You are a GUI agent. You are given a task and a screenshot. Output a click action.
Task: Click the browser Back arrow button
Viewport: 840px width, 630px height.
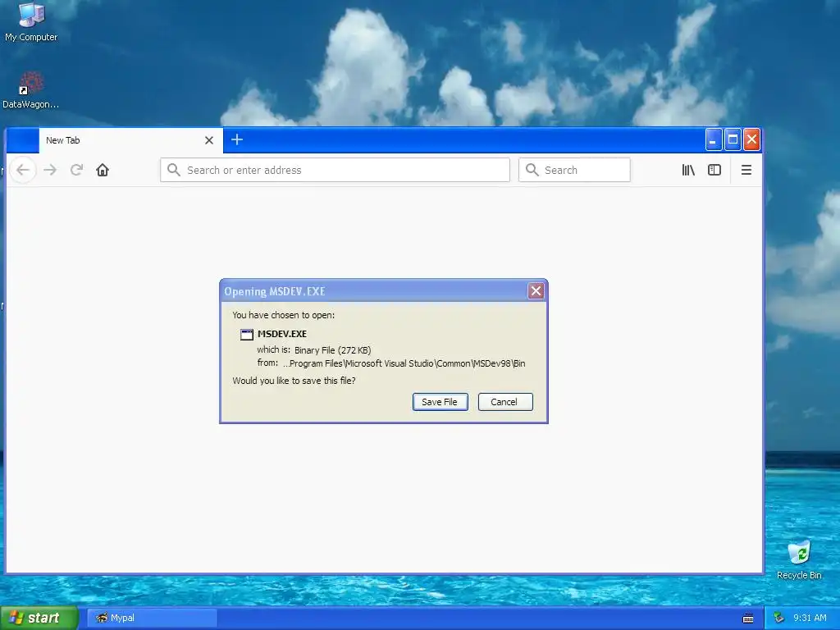coord(23,171)
